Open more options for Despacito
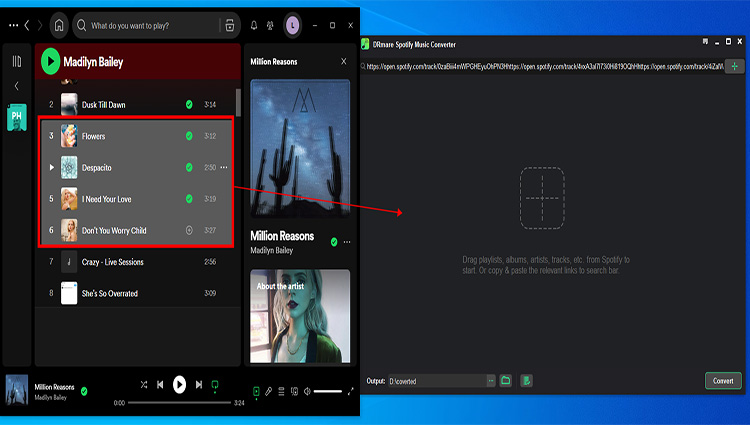Image resolution: width=750 pixels, height=425 pixels. click(224, 167)
